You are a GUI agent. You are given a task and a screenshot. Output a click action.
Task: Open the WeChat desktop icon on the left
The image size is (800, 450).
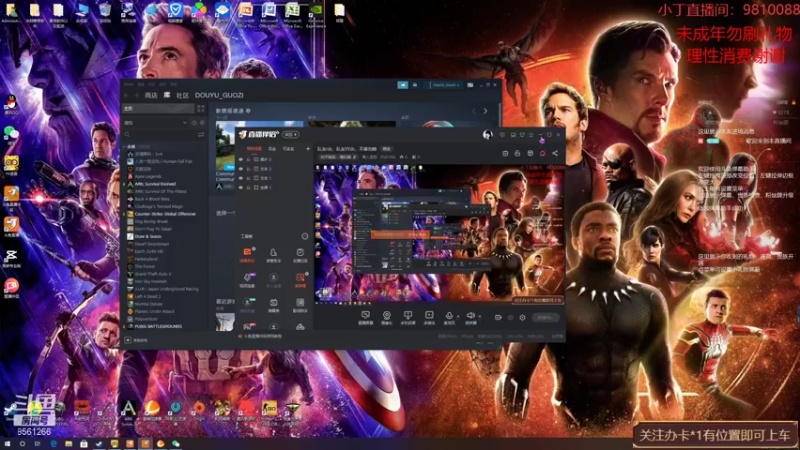[11, 134]
